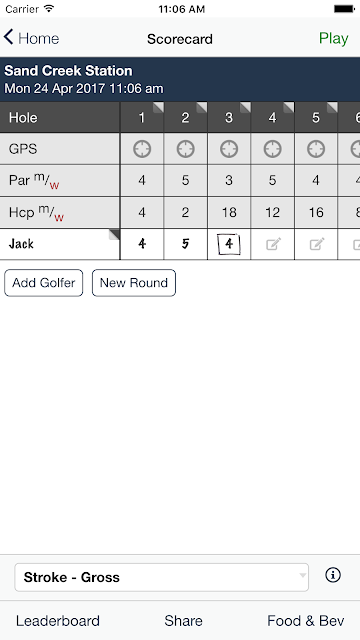Tap the Add Golfer button
The image size is (360, 640).
44,283
